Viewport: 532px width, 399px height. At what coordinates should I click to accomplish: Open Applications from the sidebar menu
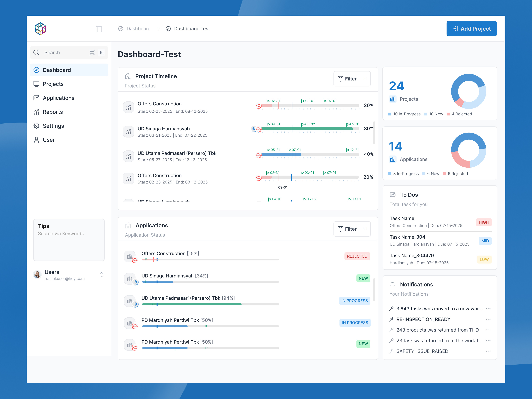[x=59, y=98]
